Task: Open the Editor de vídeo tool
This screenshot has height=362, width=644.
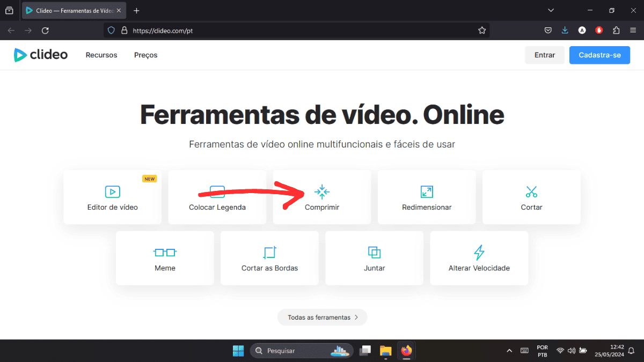Action: coord(112,197)
